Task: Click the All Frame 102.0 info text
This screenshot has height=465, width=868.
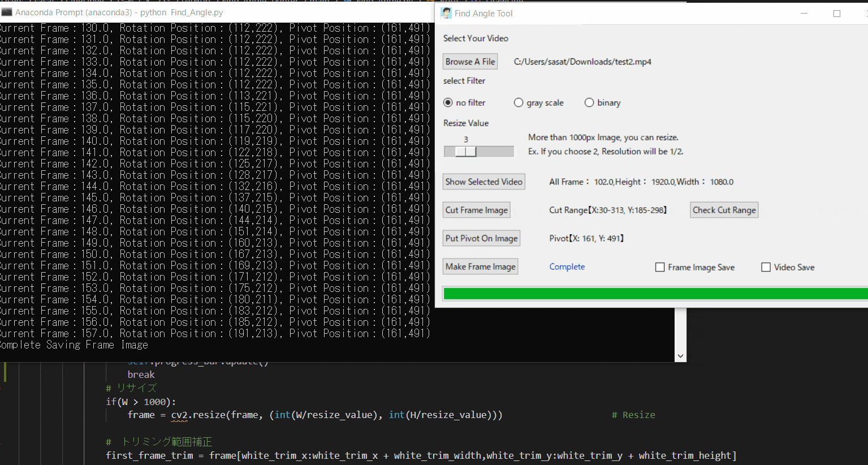Action: [641, 182]
